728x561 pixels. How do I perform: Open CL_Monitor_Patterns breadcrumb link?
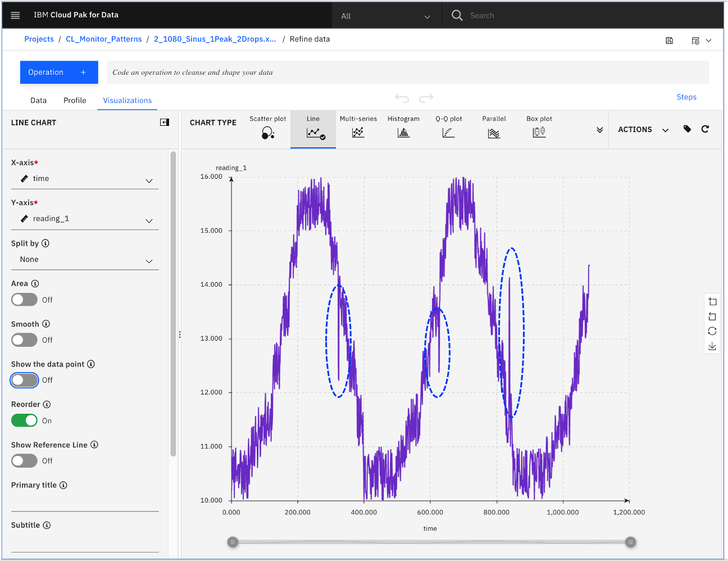click(x=104, y=39)
